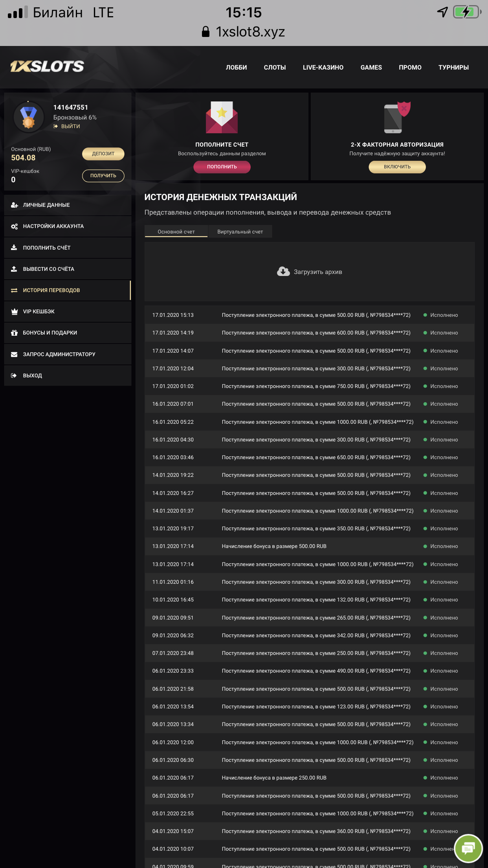The width and height of the screenshot is (488, 868).
Task: Click the bronze medal profile badge
Action: click(28, 117)
